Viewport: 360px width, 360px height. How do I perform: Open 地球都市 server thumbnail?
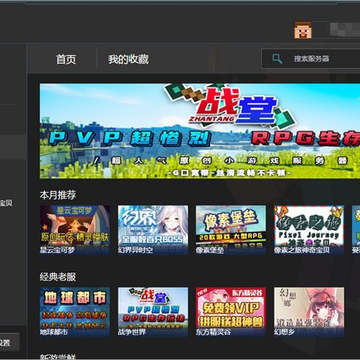[75, 312]
